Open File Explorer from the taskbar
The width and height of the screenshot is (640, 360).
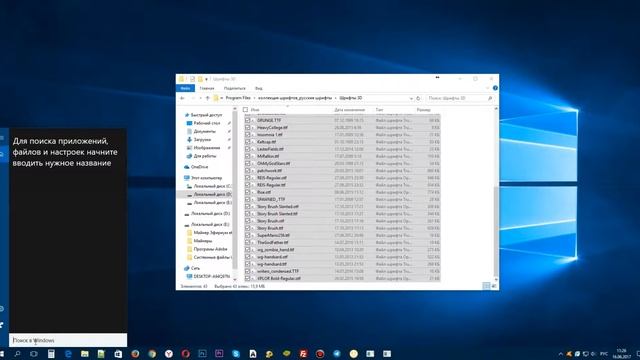[x=84, y=354]
